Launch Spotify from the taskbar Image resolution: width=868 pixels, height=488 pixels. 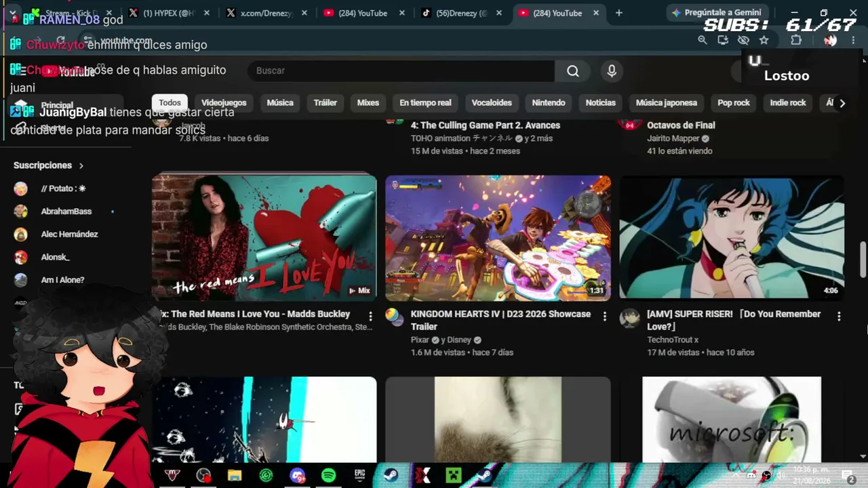point(328,476)
